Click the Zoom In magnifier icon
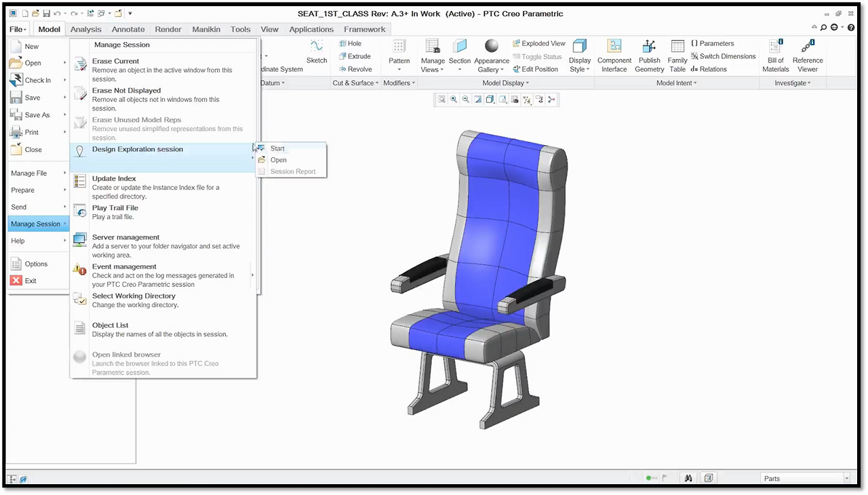The image size is (868, 495). pyautogui.click(x=454, y=99)
